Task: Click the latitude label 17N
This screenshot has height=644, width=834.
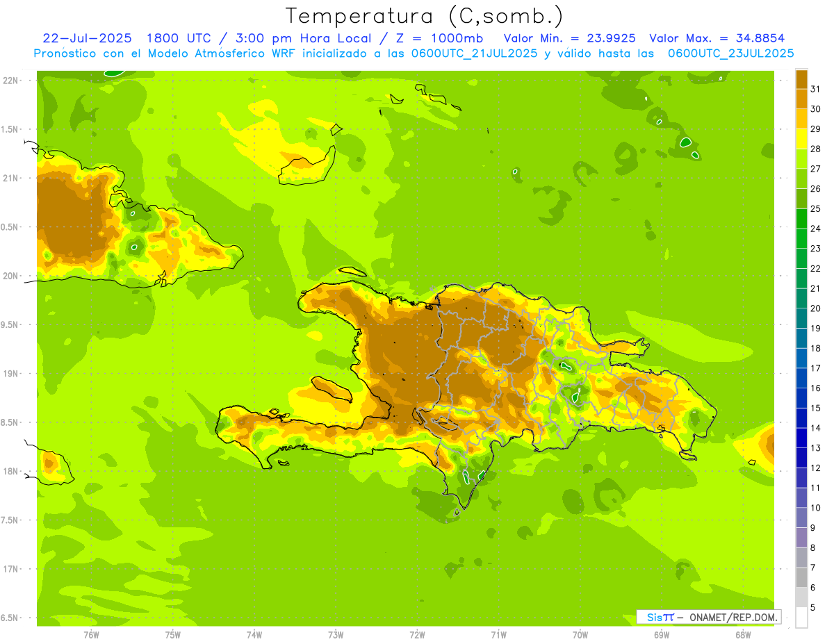Action: (10, 569)
